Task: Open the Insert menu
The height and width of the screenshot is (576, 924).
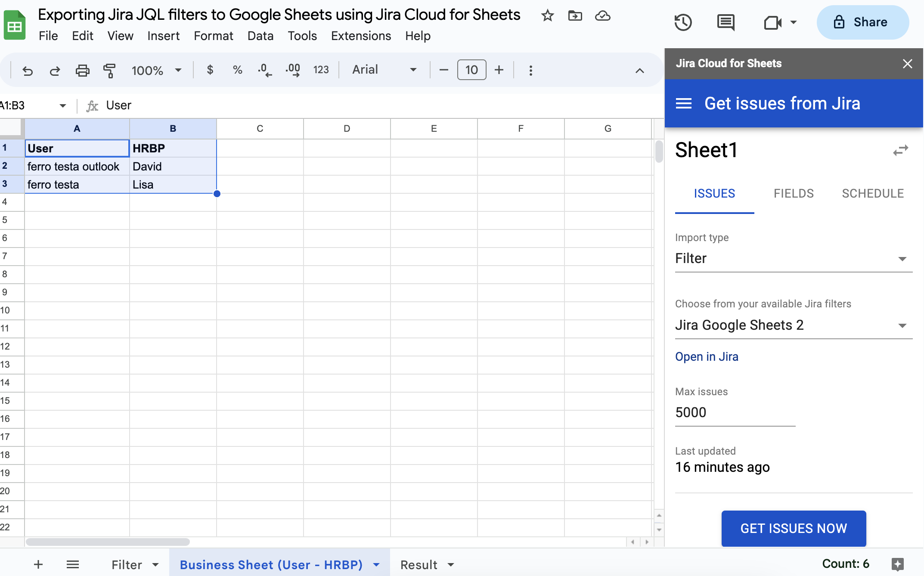Action: click(163, 36)
